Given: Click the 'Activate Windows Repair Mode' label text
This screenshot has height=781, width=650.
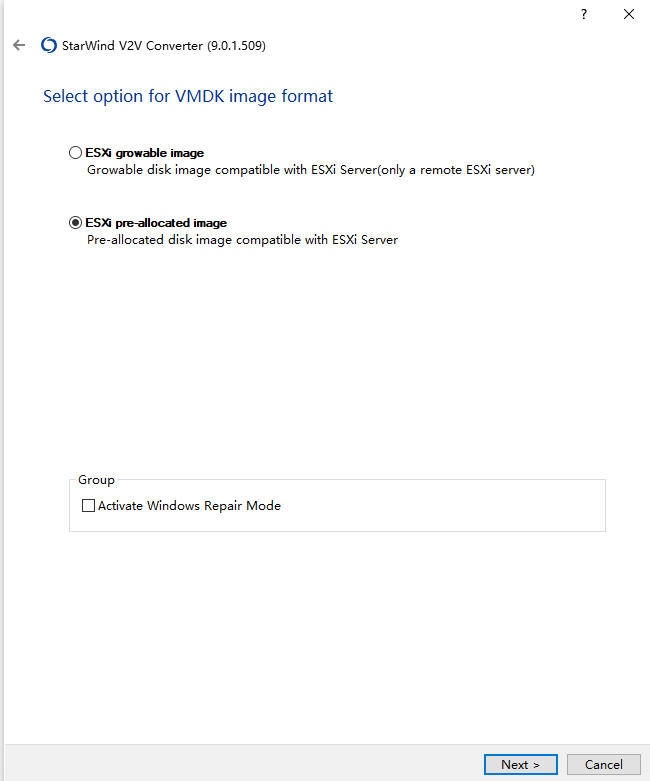Looking at the screenshot, I should 189,506.
